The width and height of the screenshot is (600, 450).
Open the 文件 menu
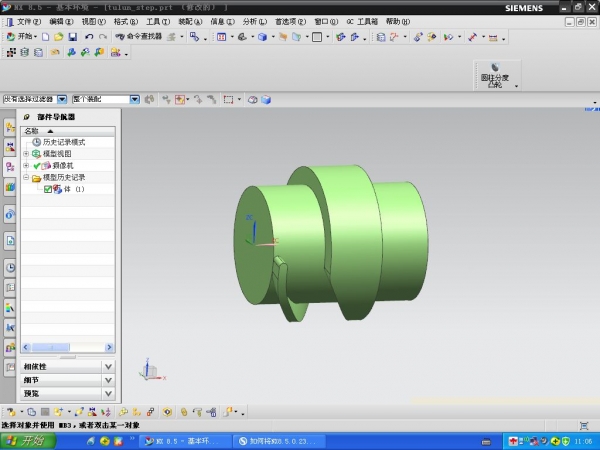(28, 22)
